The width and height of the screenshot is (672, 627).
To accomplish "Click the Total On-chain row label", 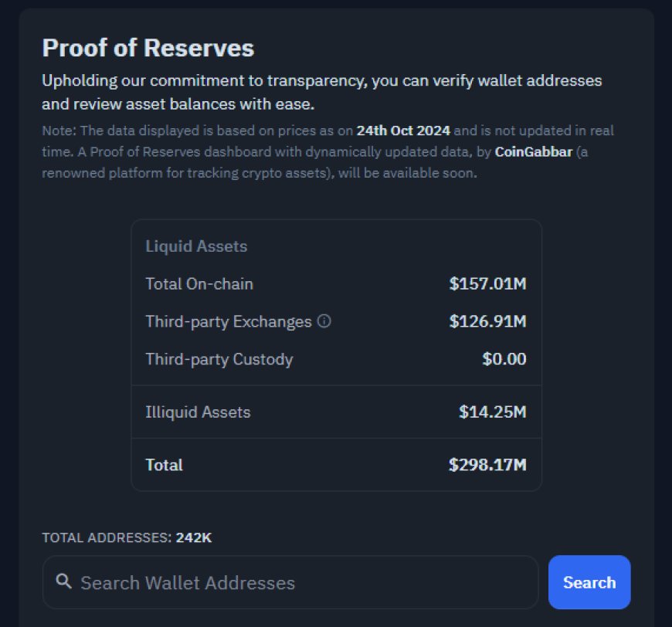I will pyautogui.click(x=199, y=283).
